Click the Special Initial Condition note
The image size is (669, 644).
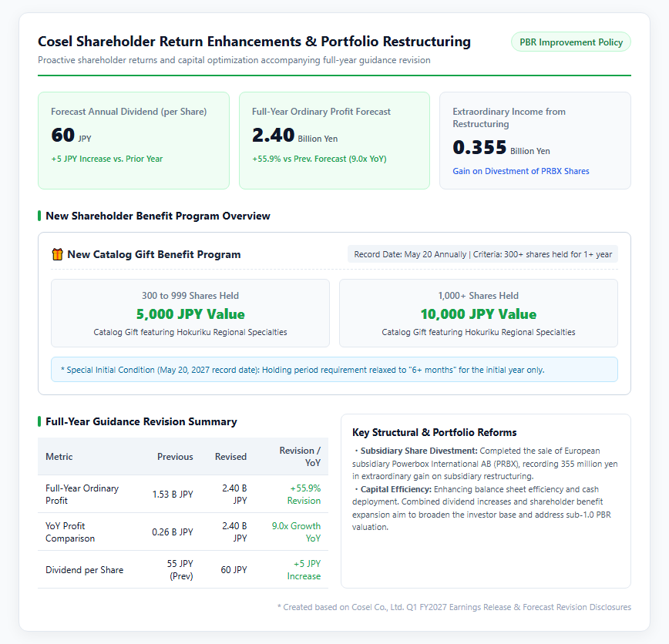tap(334, 370)
